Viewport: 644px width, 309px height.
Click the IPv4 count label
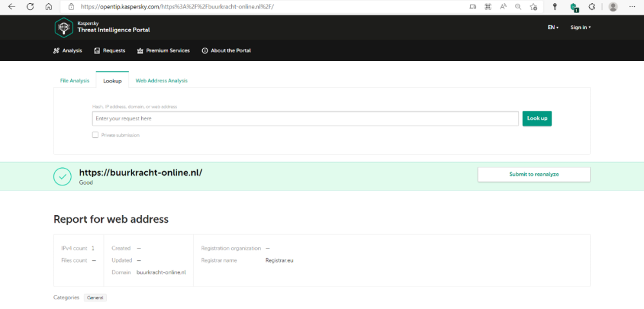point(74,248)
